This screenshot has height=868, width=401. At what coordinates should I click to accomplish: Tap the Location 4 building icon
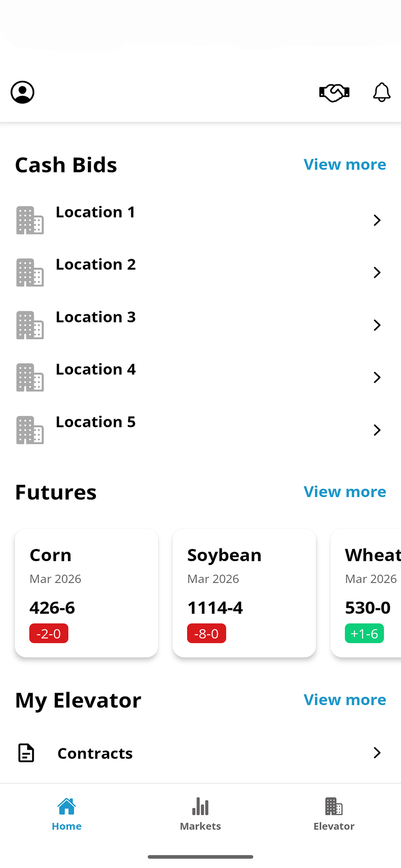click(x=30, y=377)
